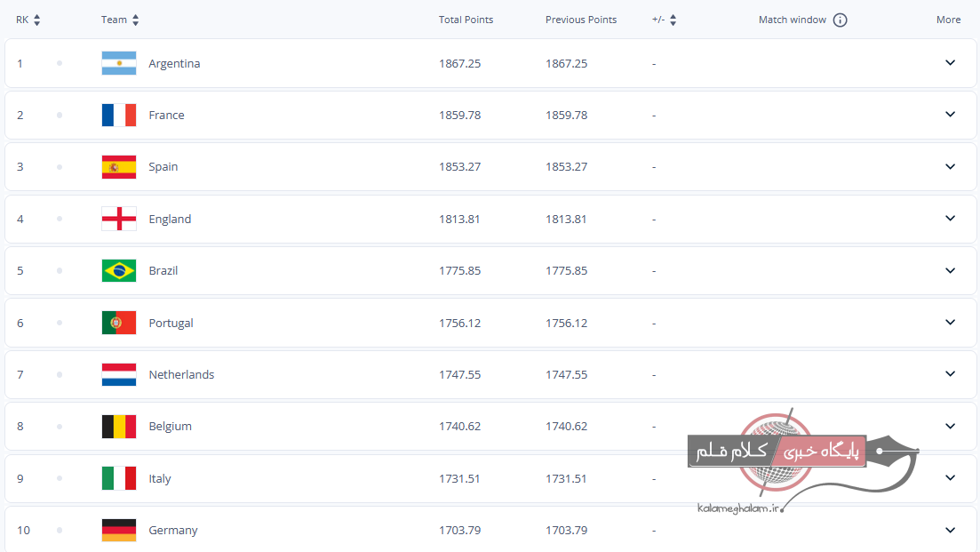Open Brazil team name

pyautogui.click(x=163, y=271)
